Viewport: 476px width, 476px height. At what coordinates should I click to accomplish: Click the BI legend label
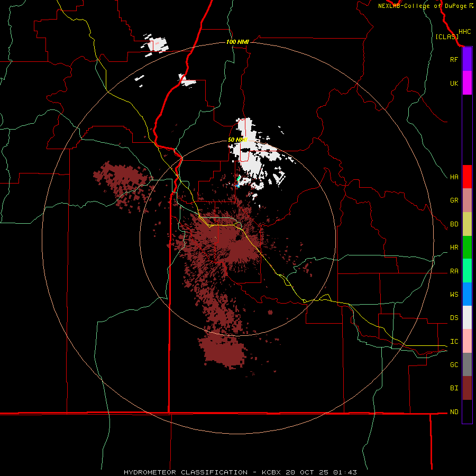454,388
